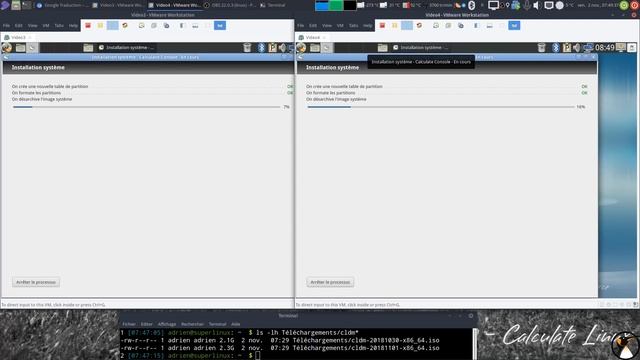This screenshot has height=360, width=640.
Task: Click clipboard icon in Video4 guest panel
Action: point(567,48)
